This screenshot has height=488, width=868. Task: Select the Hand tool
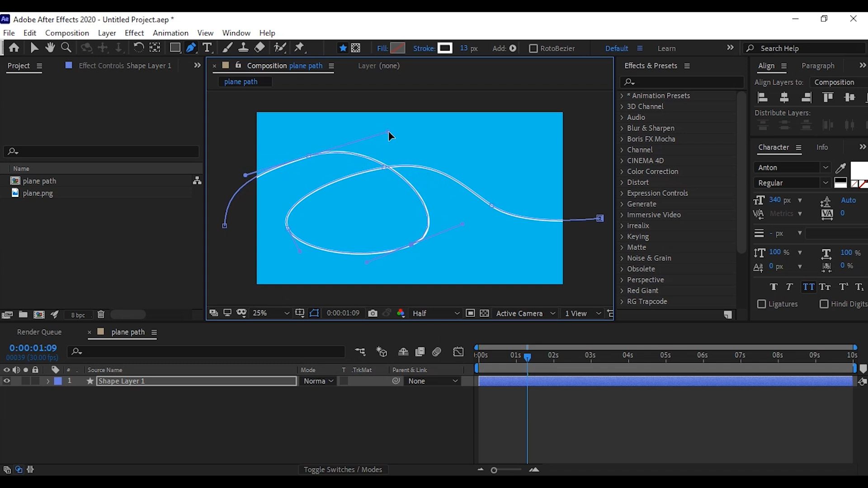point(50,47)
